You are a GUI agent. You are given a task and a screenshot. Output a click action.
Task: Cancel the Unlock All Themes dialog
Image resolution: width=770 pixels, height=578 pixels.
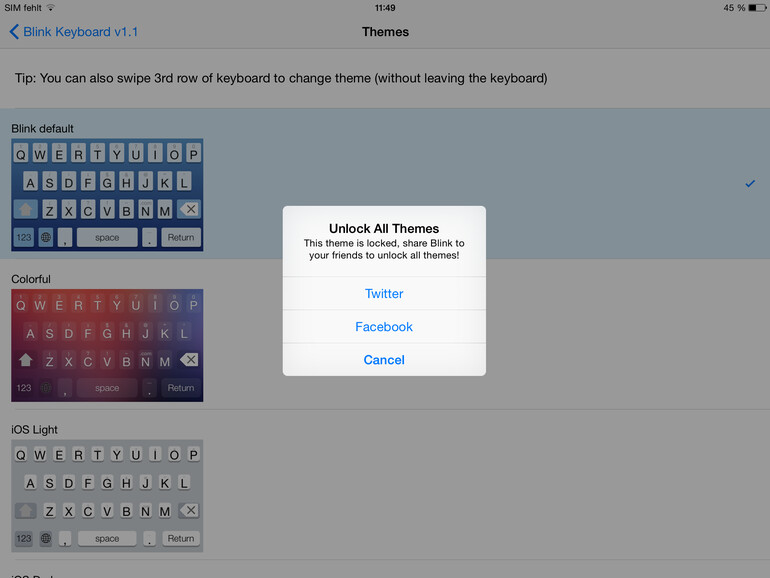point(384,360)
